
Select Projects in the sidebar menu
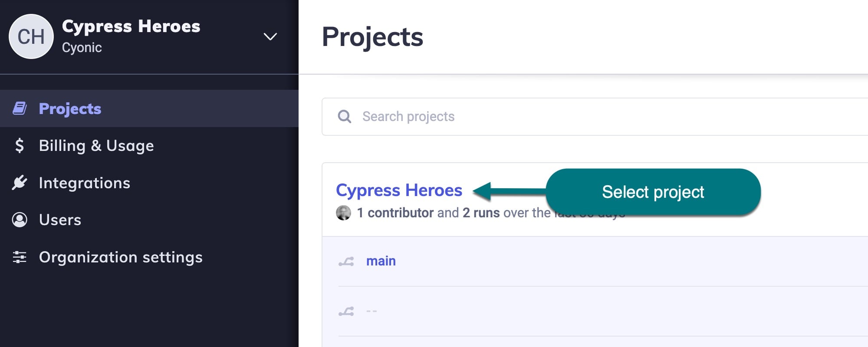coord(70,108)
